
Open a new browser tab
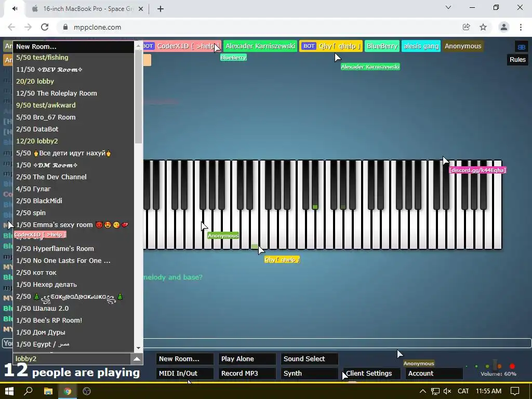(161, 9)
